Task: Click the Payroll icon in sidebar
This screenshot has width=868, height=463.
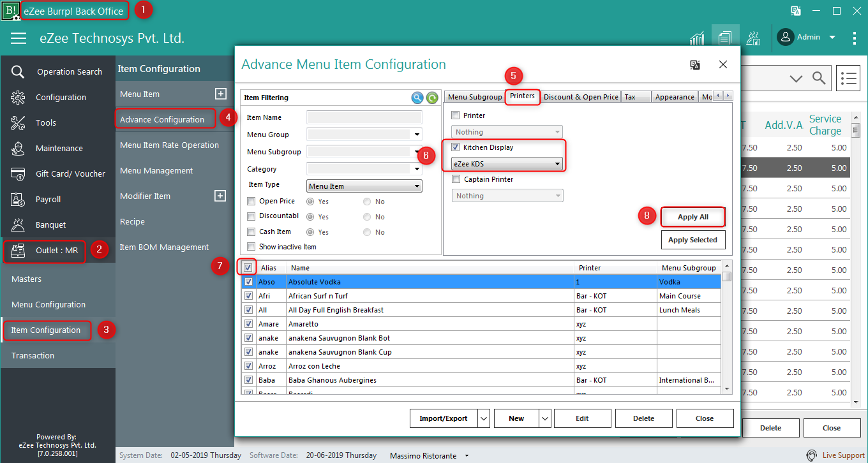Action: (18, 199)
